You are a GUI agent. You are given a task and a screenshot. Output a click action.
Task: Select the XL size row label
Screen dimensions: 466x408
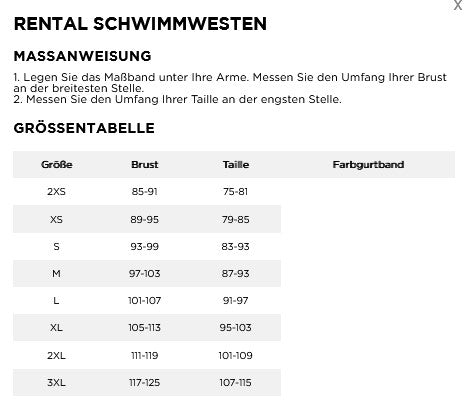point(56,328)
